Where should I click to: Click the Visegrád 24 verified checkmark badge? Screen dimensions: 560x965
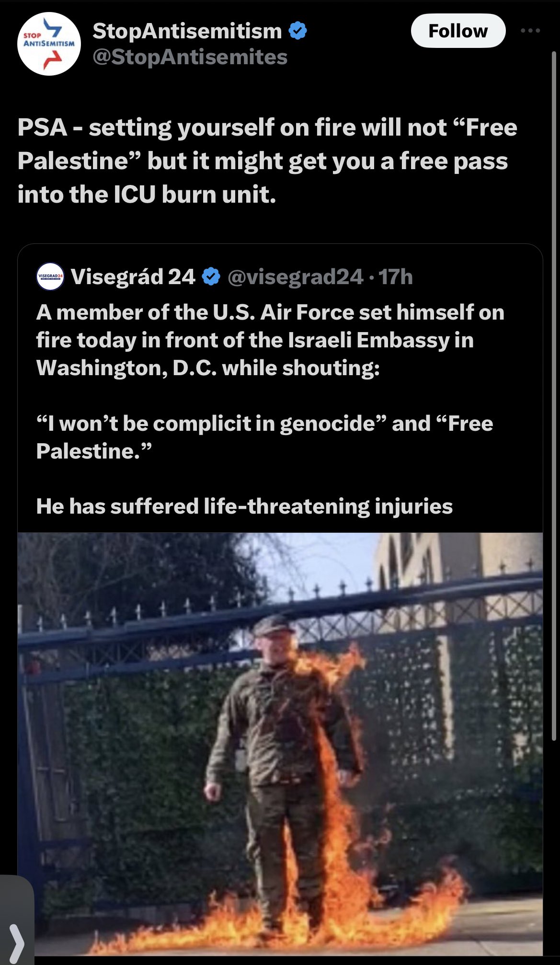click(211, 276)
